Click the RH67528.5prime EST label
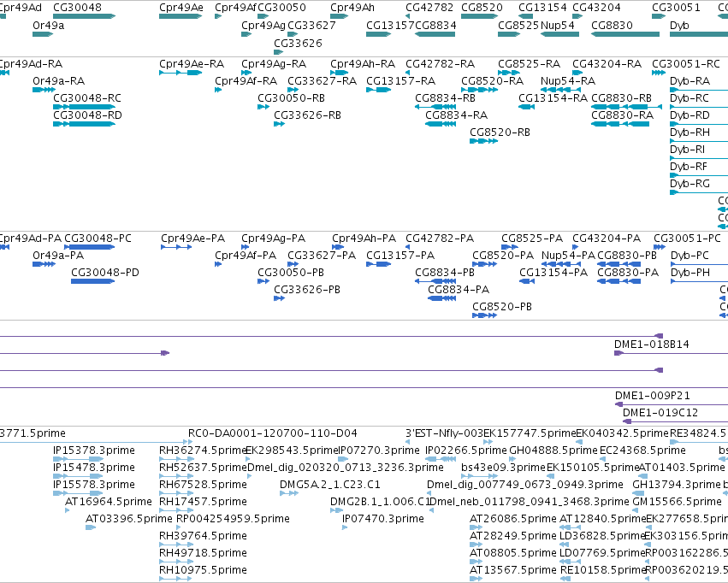This screenshot has height=583, width=728. pyautogui.click(x=203, y=484)
